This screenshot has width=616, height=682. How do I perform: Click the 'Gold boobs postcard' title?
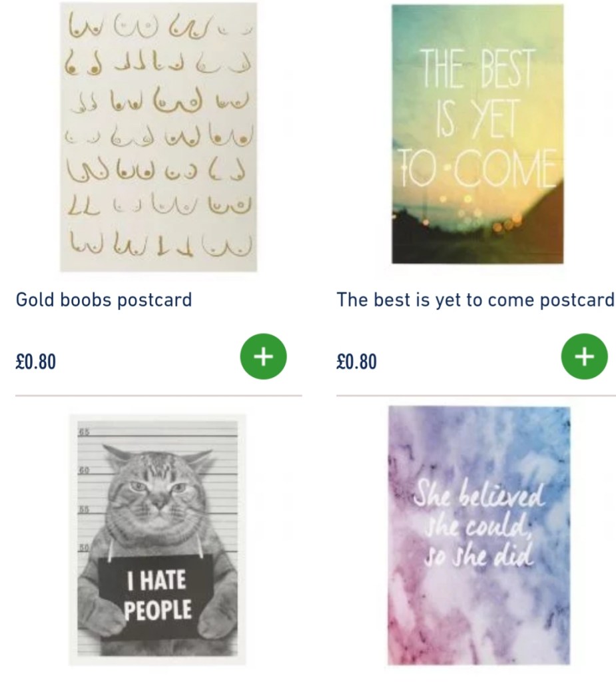pos(104,300)
